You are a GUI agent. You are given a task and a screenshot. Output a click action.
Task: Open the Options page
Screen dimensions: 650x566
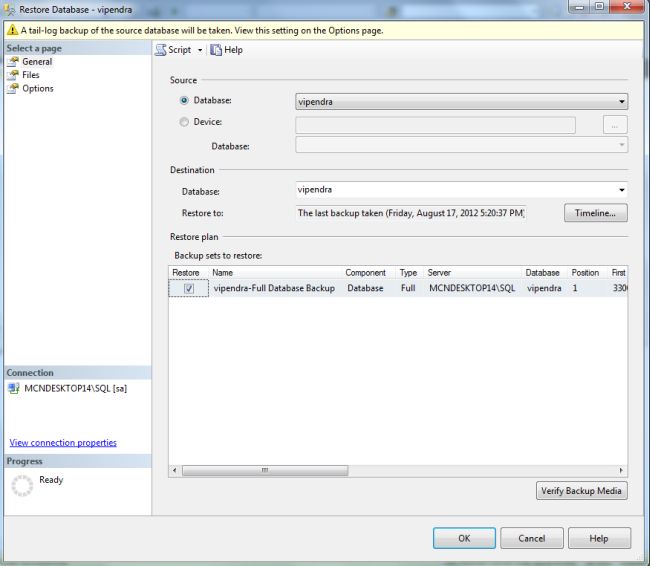click(x=38, y=89)
